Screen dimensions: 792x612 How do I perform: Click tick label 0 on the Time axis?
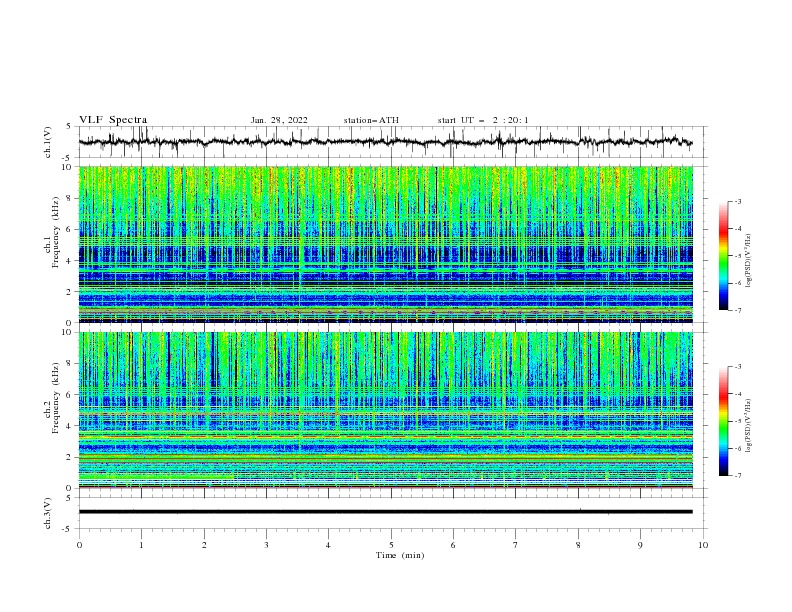point(79,545)
